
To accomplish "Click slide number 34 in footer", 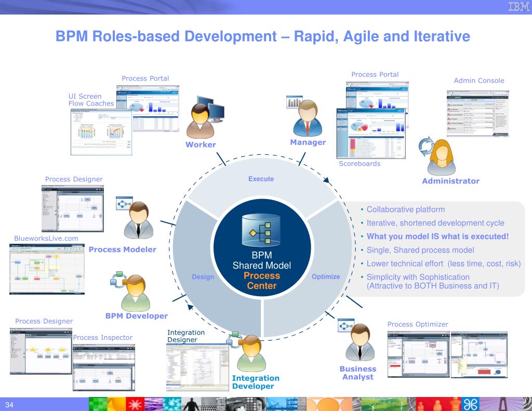I will pos(9,405).
